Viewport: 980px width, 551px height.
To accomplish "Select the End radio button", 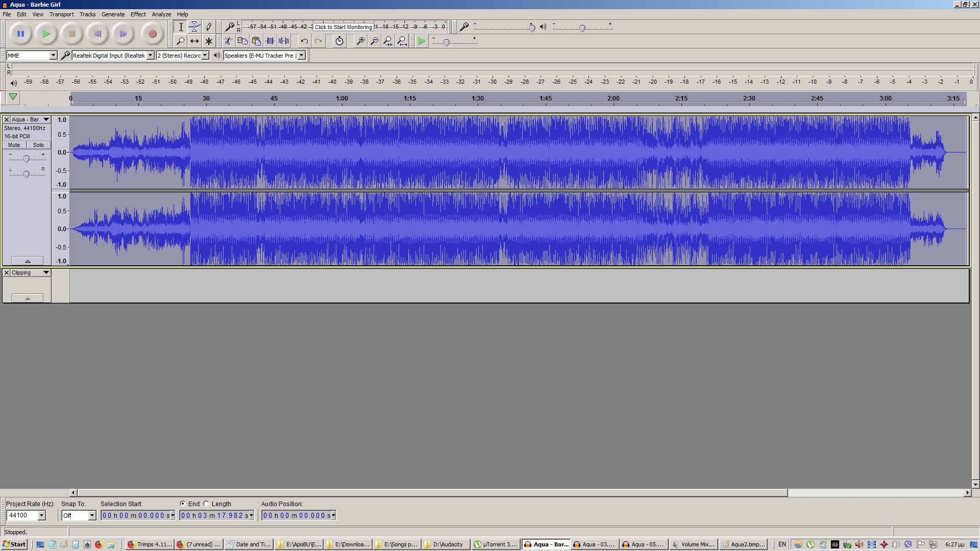I will 182,504.
